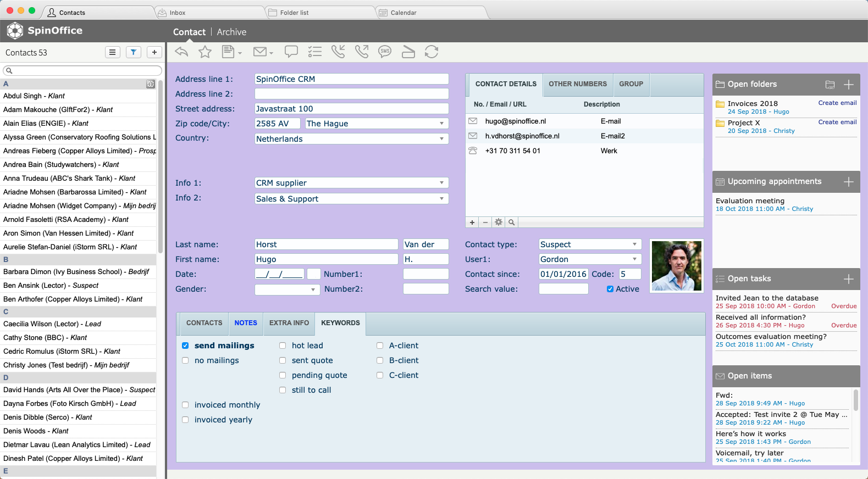The height and width of the screenshot is (479, 868).
Task: Click search magnifier under contact details
Action: pos(512,222)
